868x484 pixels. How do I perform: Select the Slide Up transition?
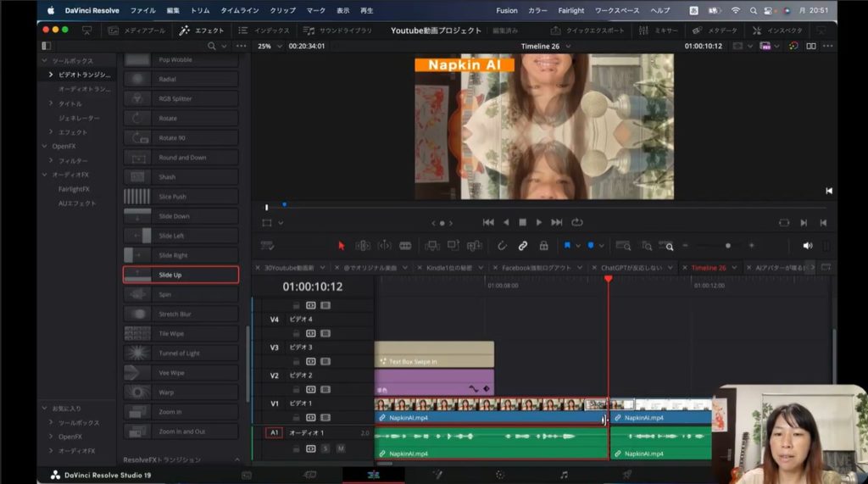tap(181, 275)
